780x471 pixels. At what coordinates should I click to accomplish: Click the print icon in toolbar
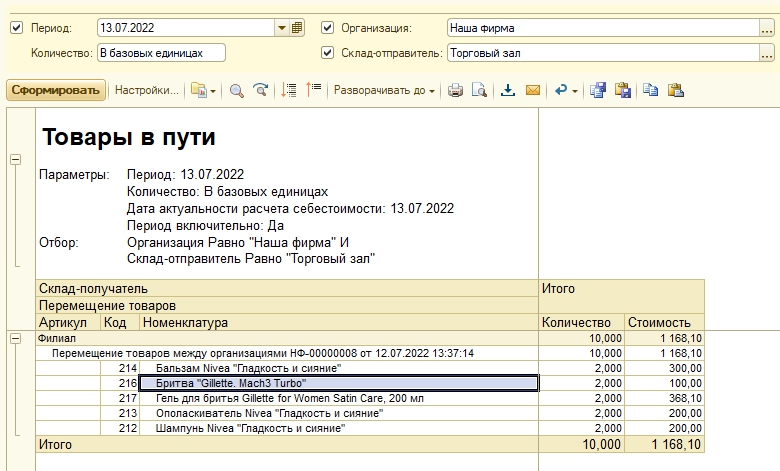(455, 90)
